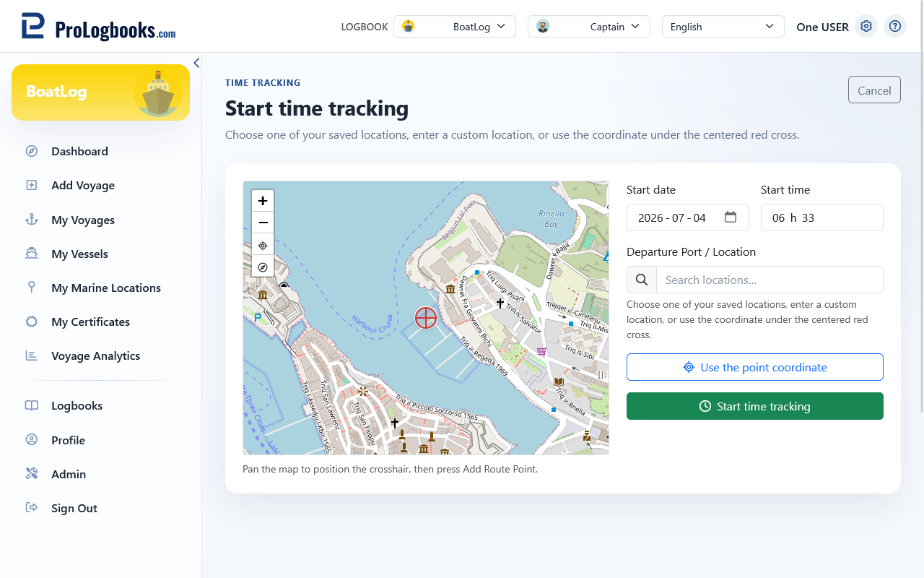Click the One USER name label

822,27
